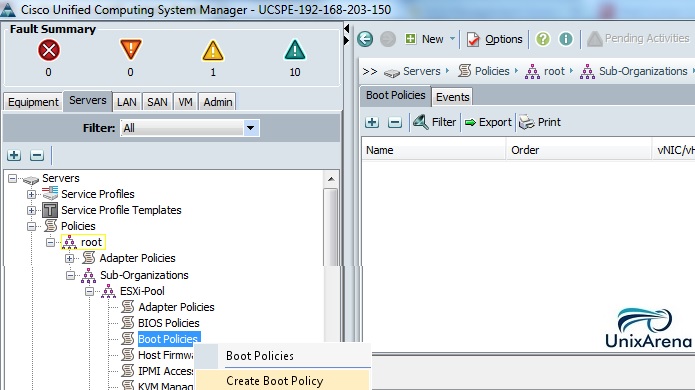The image size is (695, 390).
Task: Switch to the Equipment tab
Action: (33, 102)
